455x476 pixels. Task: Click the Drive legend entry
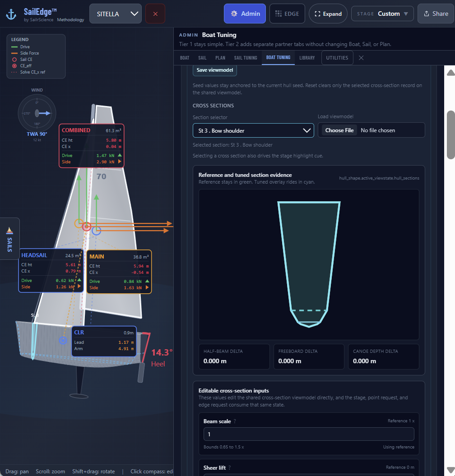pyautogui.click(x=20, y=47)
